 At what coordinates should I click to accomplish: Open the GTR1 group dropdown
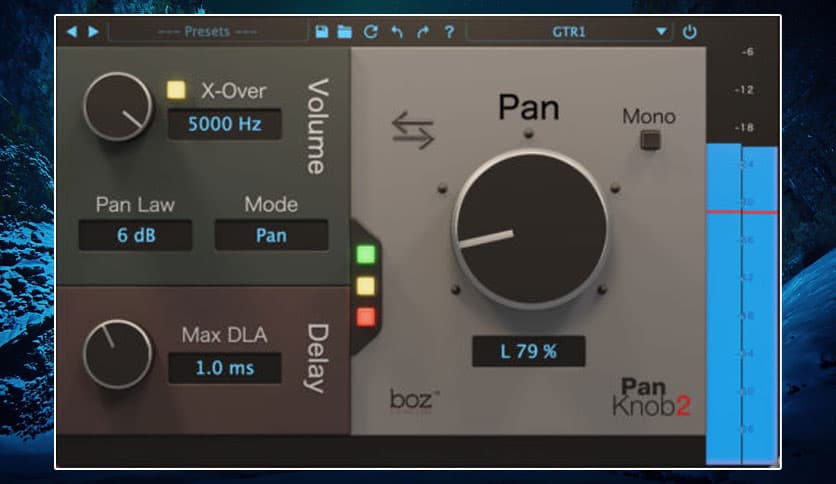(568, 32)
